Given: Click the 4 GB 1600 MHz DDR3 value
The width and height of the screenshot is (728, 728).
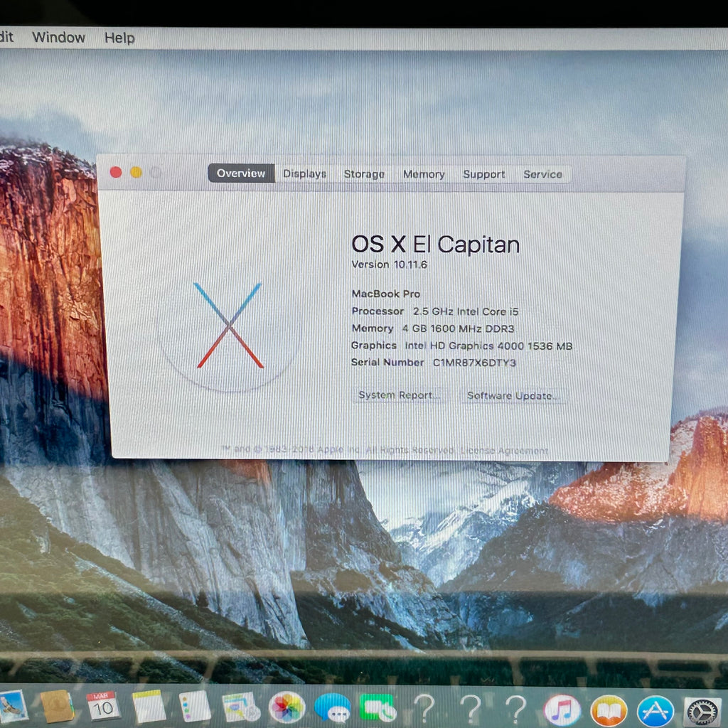Looking at the screenshot, I should [458, 328].
